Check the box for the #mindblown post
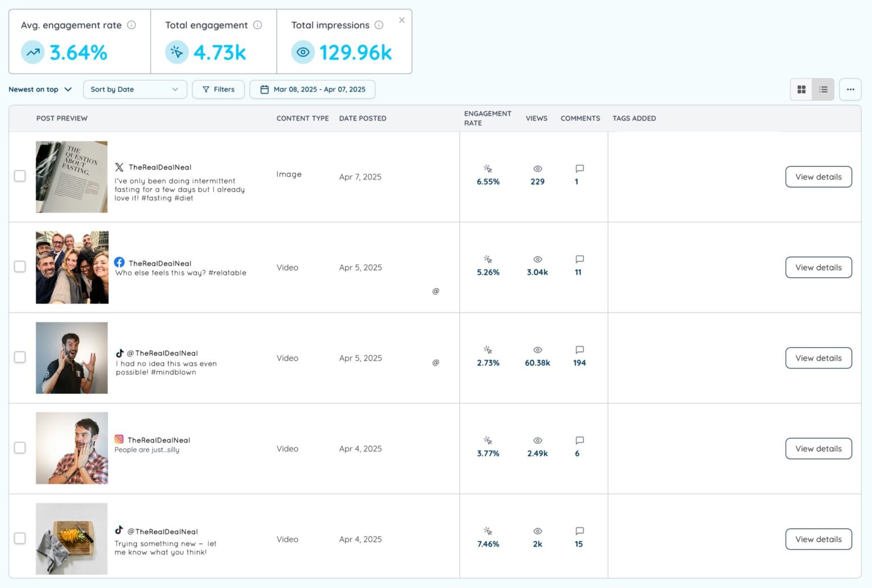872x588 pixels. tap(20, 357)
